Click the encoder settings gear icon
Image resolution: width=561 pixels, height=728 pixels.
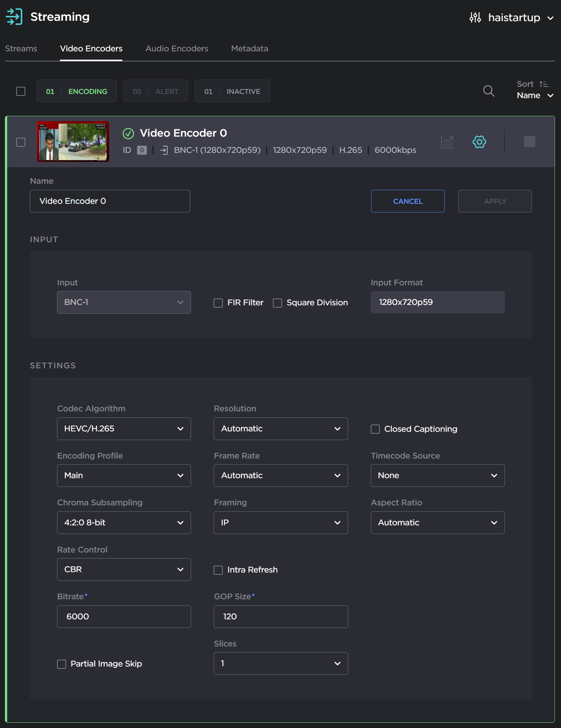[479, 142]
